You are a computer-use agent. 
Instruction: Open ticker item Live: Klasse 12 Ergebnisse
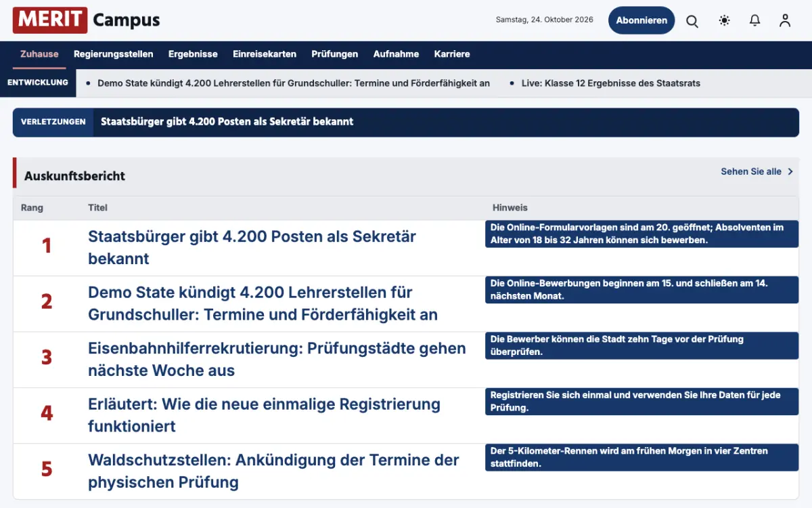610,83
